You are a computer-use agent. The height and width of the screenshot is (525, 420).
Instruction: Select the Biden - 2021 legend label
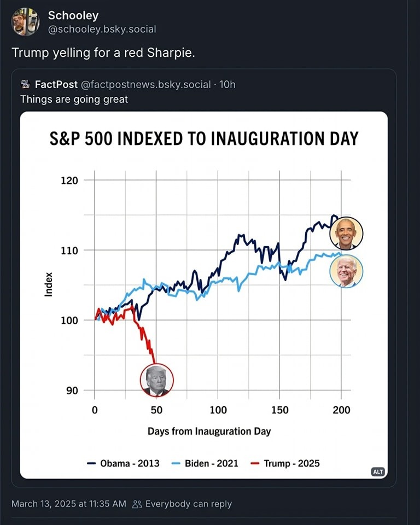(211, 463)
